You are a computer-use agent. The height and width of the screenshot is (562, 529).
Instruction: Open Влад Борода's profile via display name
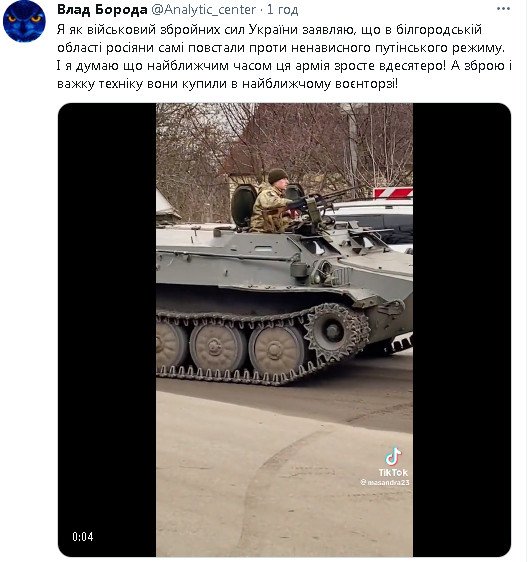click(102, 10)
